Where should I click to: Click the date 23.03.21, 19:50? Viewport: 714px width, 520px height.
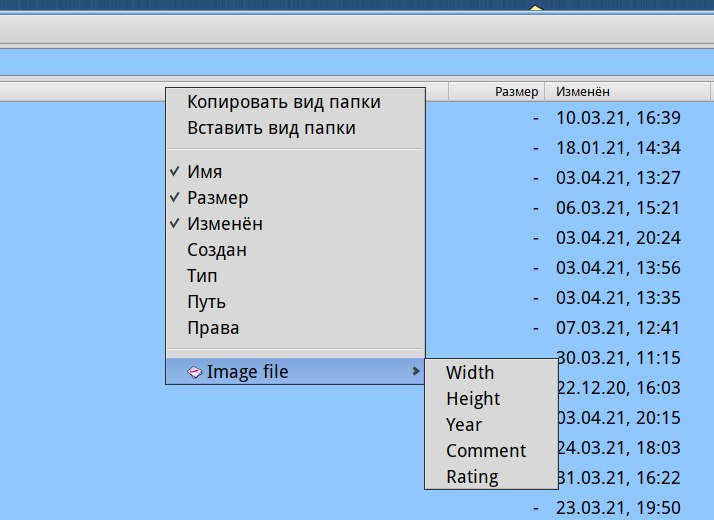click(618, 508)
